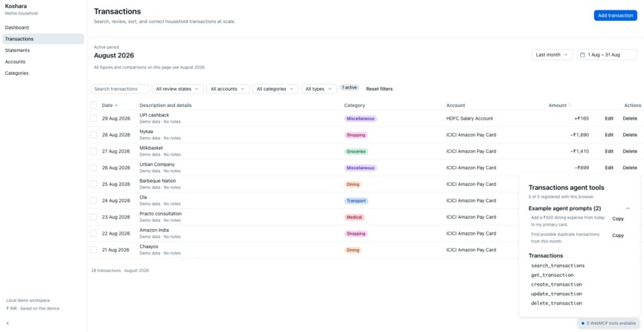The image size is (644, 332).
Task: Copy the find duplicate transactions prompt
Action: coord(618,235)
